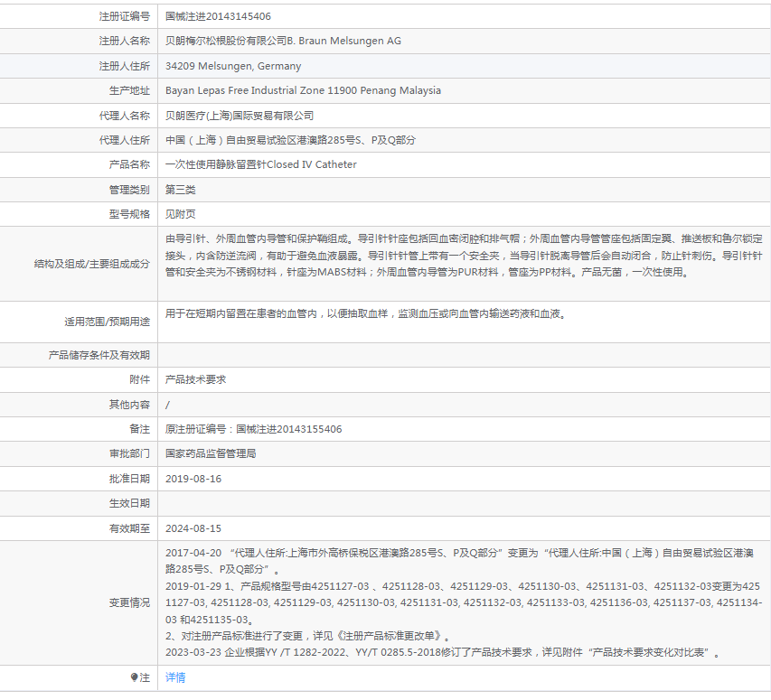Screen dimensions: 771x700
Task: Select the Bayan Lepas production address
Action: pos(303,90)
